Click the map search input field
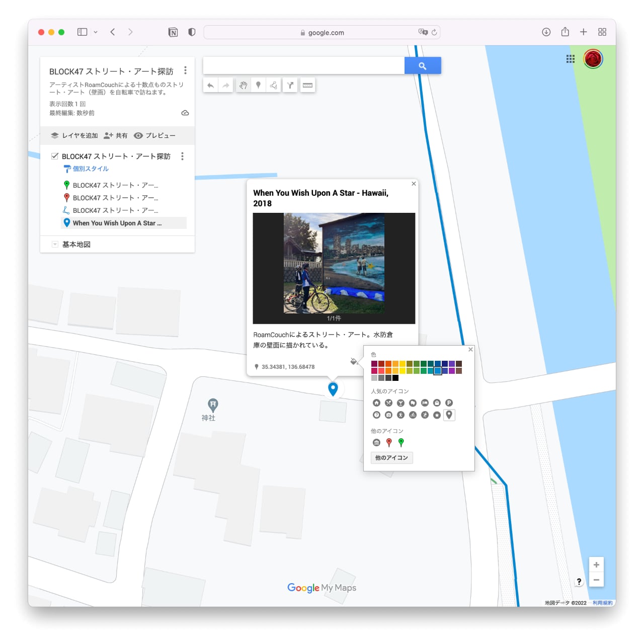This screenshot has height=644, width=644. (303, 65)
